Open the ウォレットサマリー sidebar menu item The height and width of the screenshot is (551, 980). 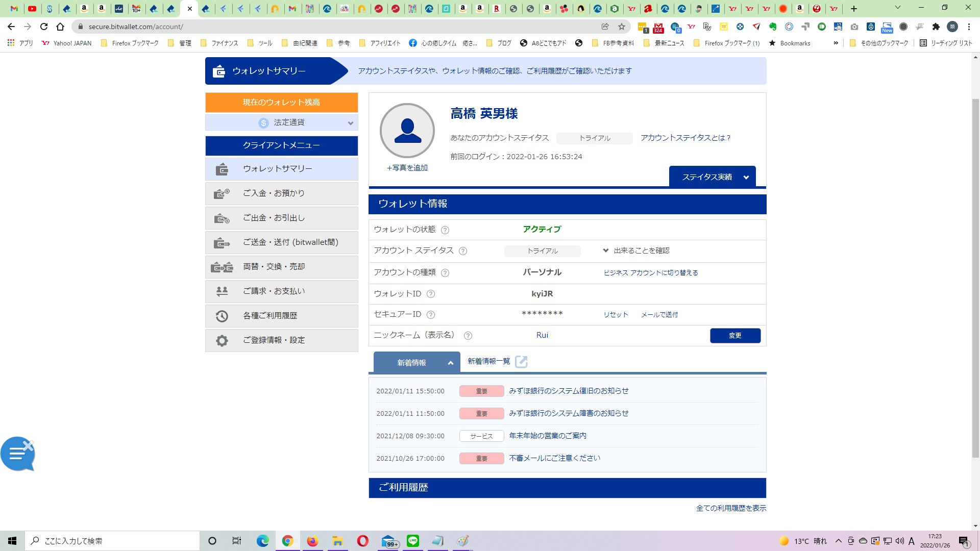click(x=281, y=169)
